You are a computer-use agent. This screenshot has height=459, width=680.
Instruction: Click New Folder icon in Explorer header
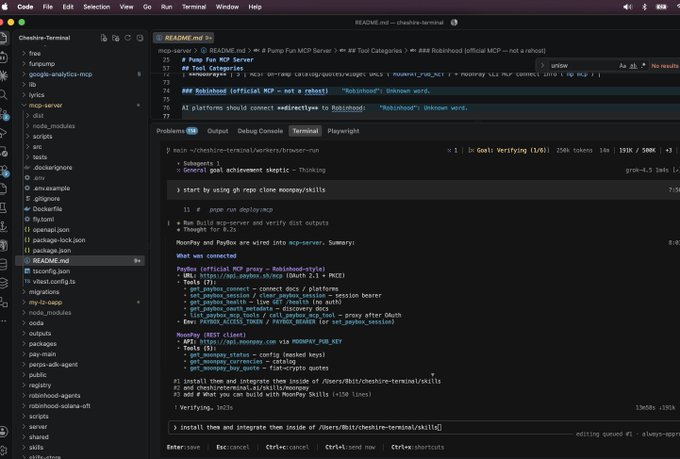(x=115, y=38)
